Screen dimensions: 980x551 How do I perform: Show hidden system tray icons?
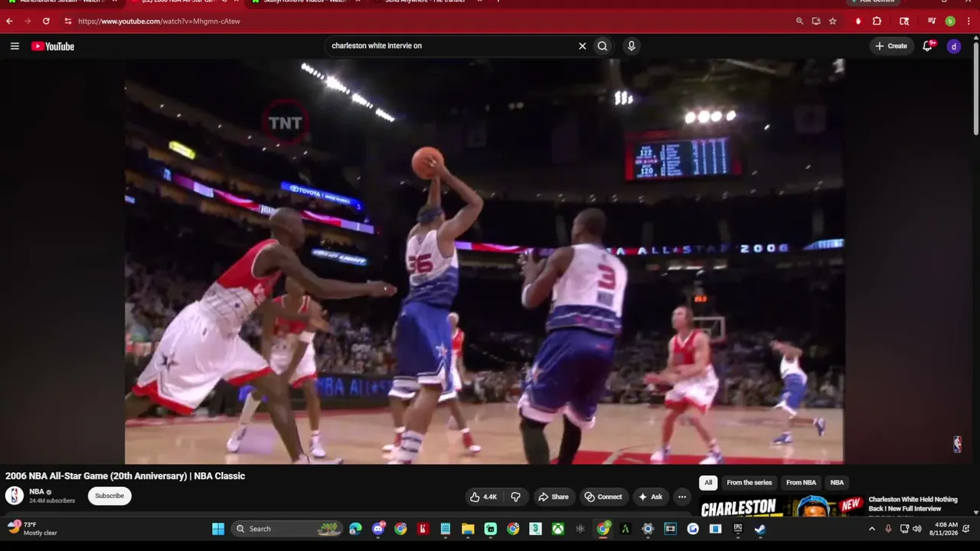[871, 529]
